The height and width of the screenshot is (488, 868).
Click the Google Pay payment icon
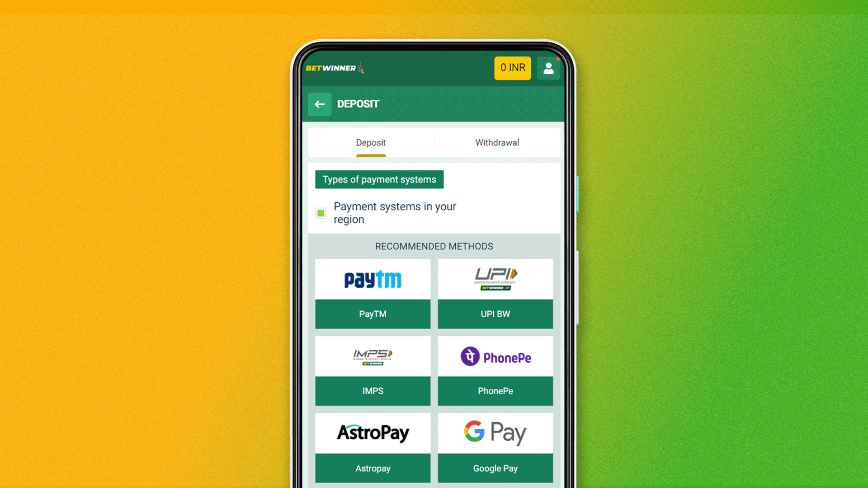point(495,432)
